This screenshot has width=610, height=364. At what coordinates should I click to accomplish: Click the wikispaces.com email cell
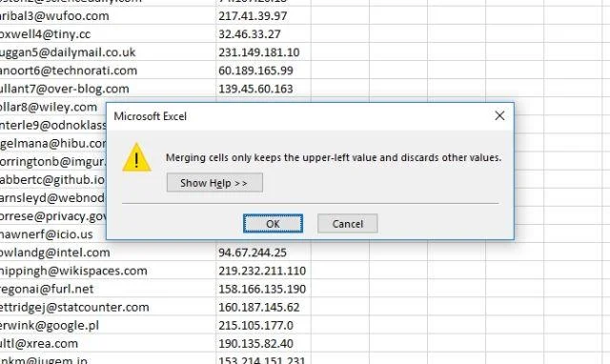tap(108, 271)
